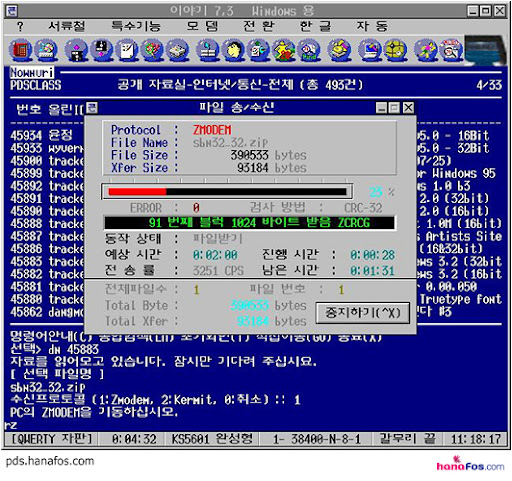Open the Find magnifier icon
The image size is (512, 481).
point(309,50)
